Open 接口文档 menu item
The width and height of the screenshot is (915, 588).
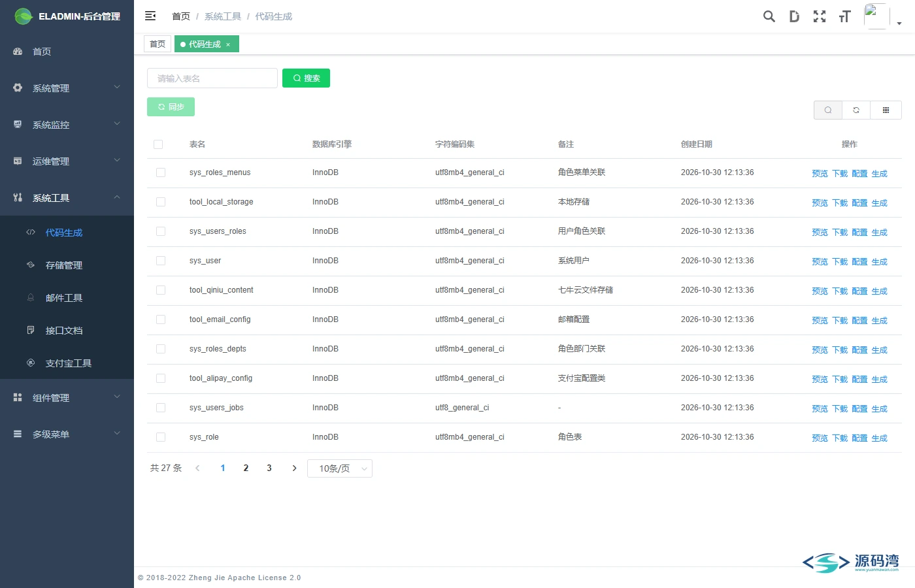pyautogui.click(x=67, y=331)
